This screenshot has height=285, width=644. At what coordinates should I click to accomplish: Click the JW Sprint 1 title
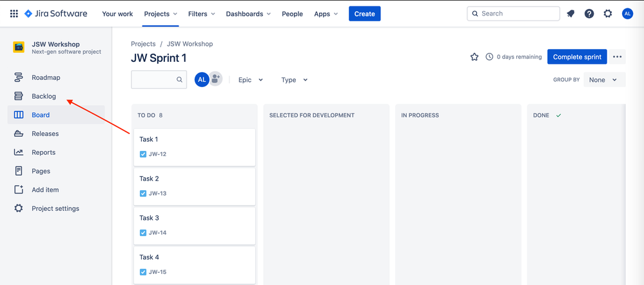[159, 58]
